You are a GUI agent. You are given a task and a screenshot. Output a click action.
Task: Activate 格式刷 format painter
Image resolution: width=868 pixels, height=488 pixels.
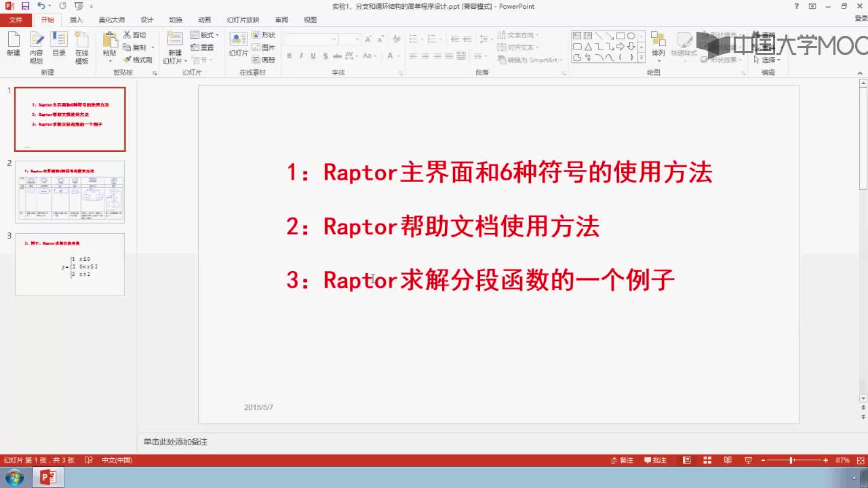(138, 60)
